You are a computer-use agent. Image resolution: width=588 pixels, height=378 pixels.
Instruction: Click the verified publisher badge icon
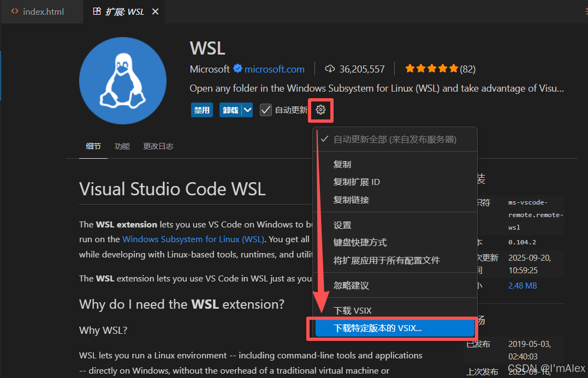tap(237, 69)
